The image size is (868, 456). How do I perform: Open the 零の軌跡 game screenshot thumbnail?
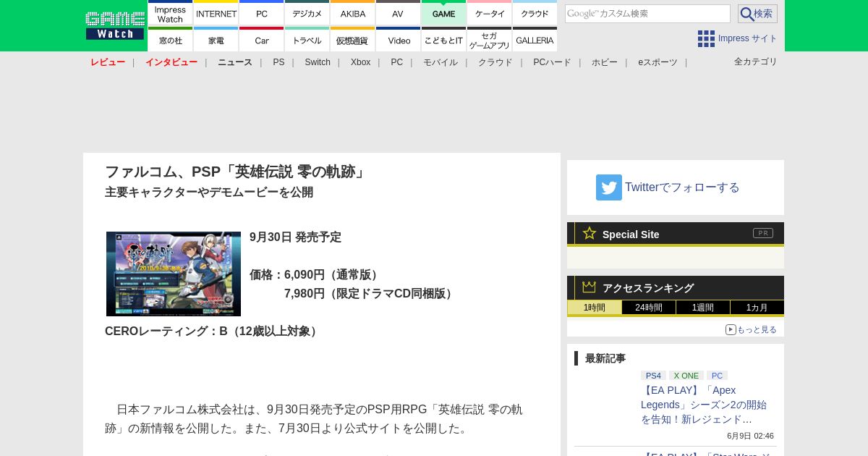pos(174,274)
